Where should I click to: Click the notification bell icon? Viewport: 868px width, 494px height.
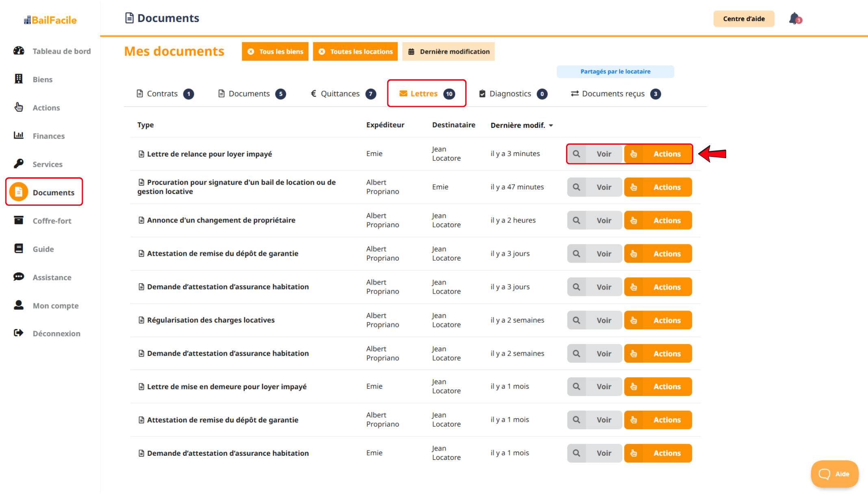tap(794, 19)
